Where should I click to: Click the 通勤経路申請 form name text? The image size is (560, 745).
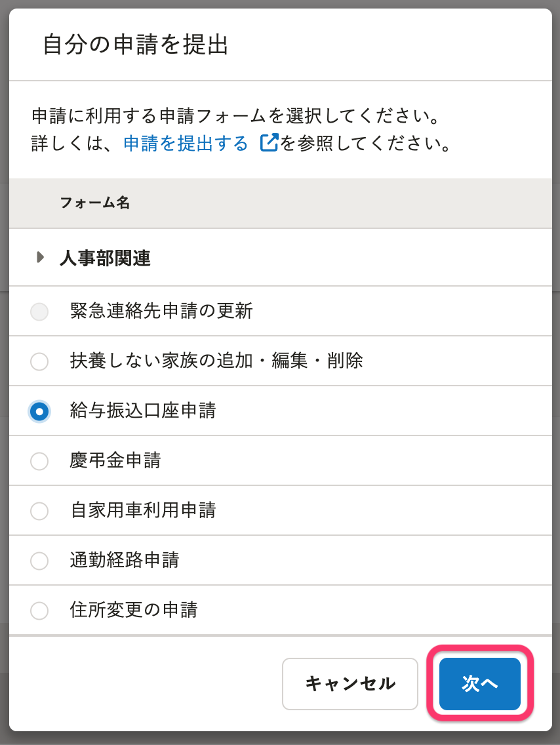(125, 560)
